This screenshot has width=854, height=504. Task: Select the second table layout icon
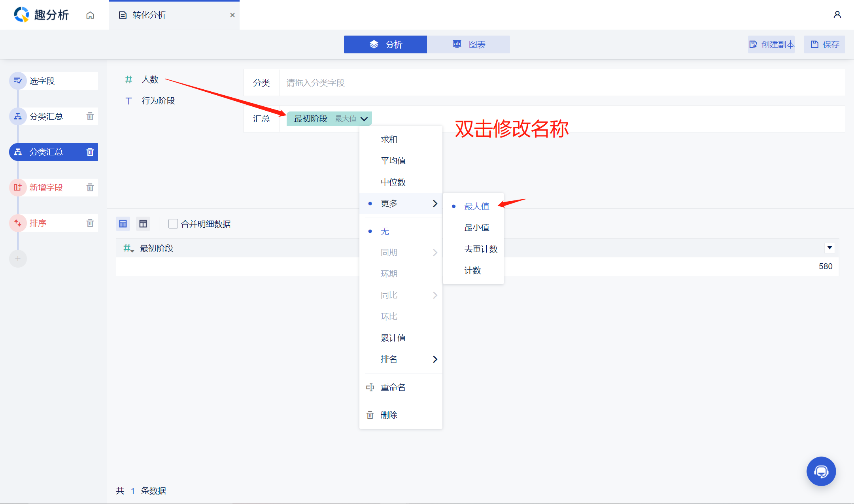[143, 224]
